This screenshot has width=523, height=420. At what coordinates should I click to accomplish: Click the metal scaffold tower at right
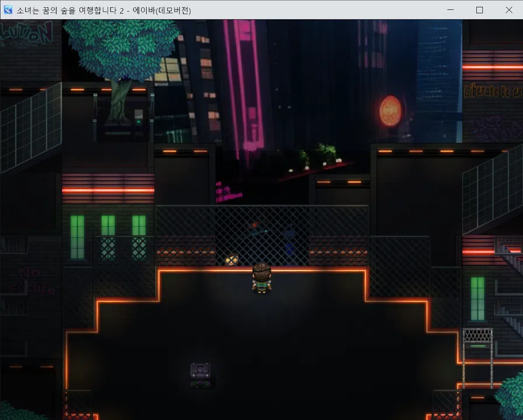pos(477,358)
